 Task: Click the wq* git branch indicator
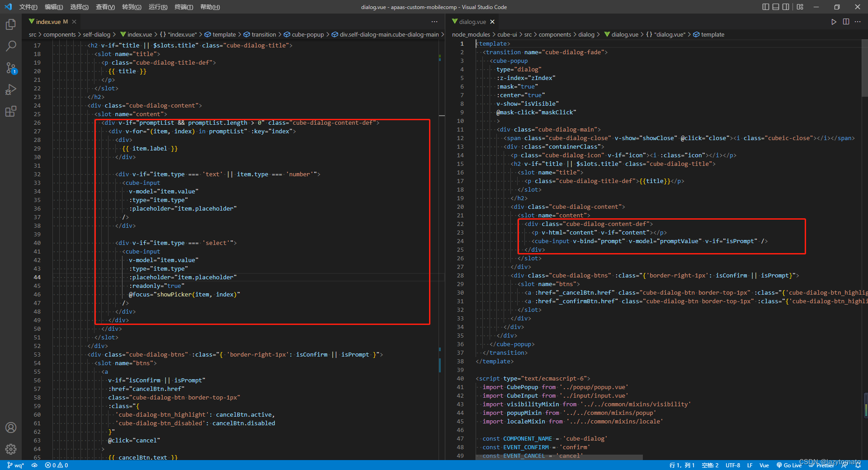click(x=15, y=465)
